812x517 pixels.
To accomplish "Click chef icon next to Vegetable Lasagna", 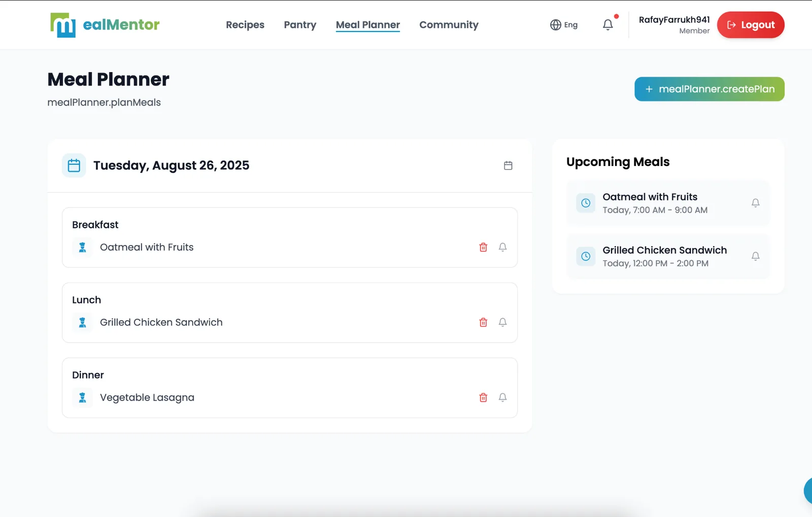I will (82, 397).
